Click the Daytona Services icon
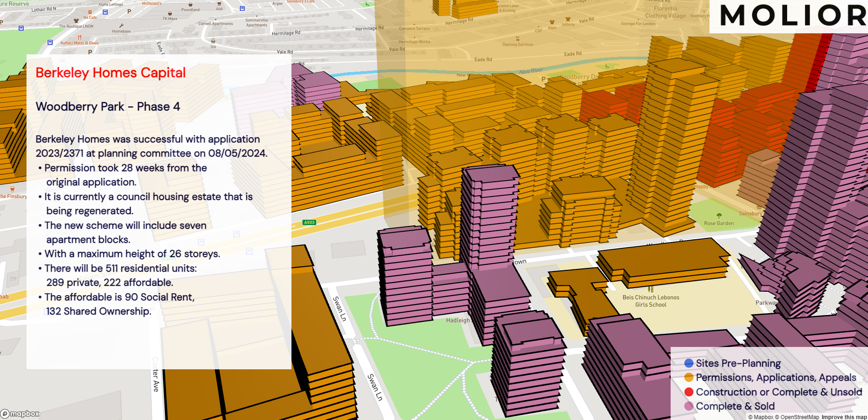This screenshot has height=420, width=868. click(518, 39)
